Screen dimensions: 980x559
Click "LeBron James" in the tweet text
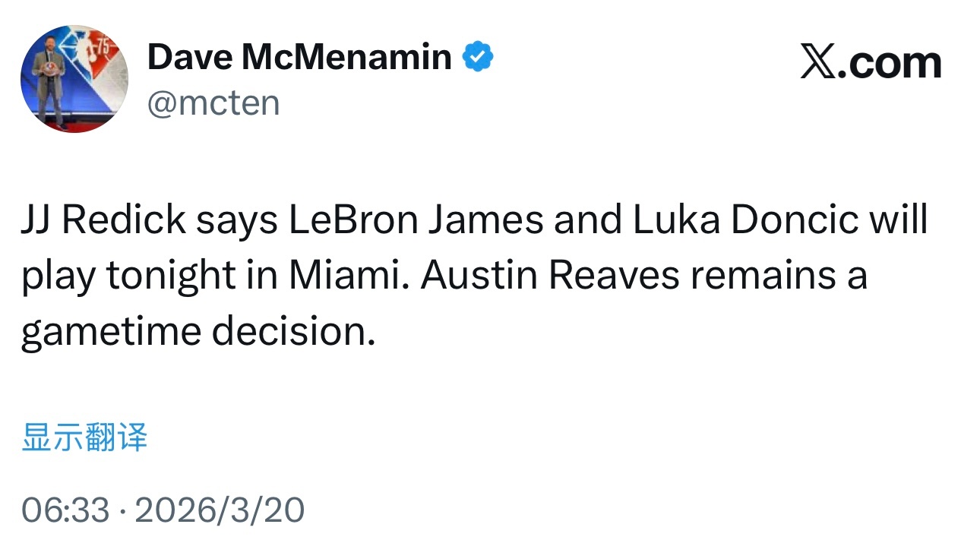pyautogui.click(x=416, y=220)
